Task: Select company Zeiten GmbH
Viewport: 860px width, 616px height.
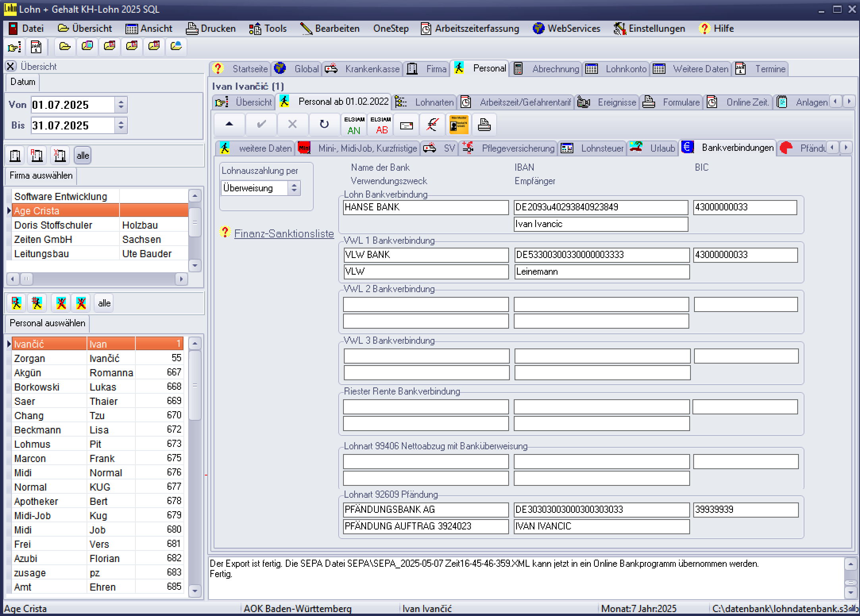Action: coord(99,239)
